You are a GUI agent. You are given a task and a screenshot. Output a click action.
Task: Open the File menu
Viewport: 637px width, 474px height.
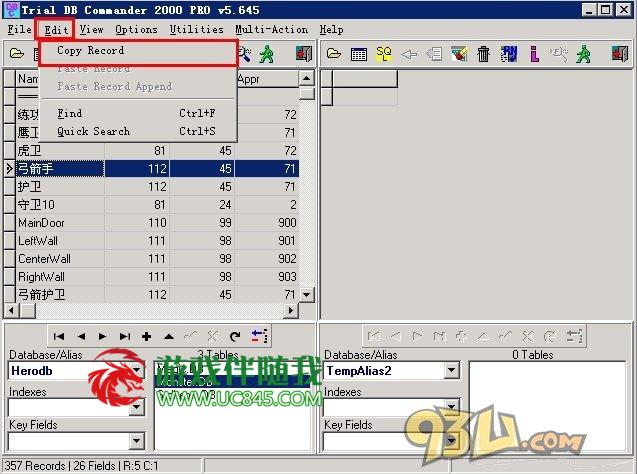[19, 29]
